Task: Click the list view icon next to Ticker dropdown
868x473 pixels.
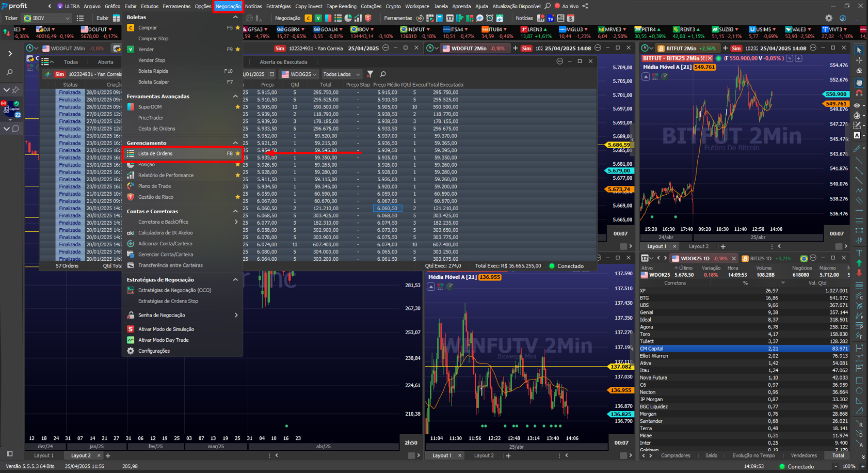Action: click(80, 18)
